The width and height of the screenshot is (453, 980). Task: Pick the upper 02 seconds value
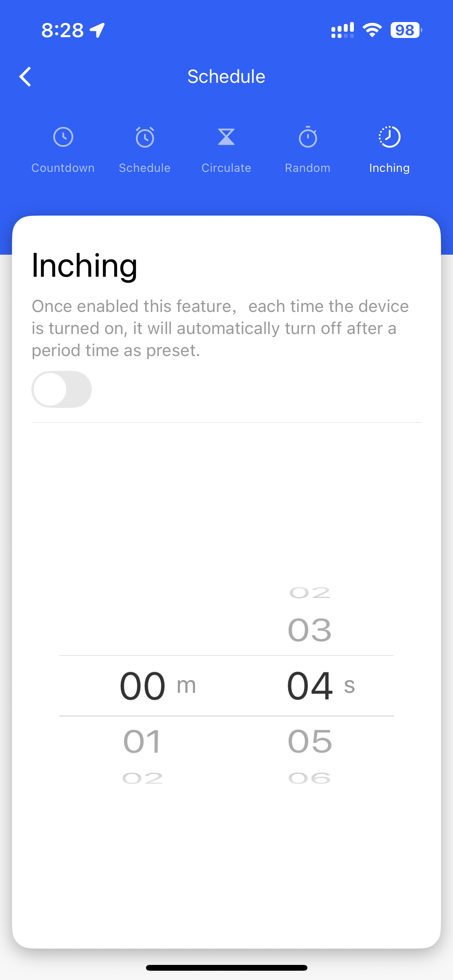[x=310, y=593]
